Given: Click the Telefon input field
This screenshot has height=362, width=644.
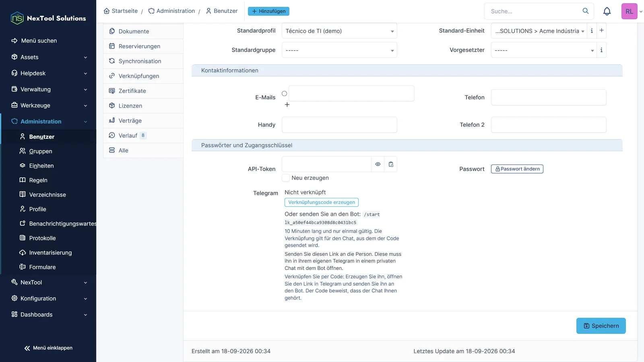Looking at the screenshot, I should (549, 97).
